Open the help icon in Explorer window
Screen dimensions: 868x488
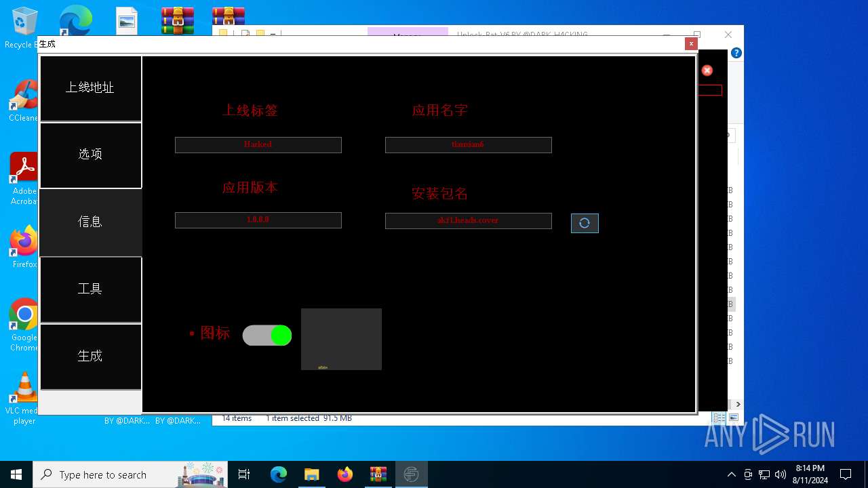736,53
